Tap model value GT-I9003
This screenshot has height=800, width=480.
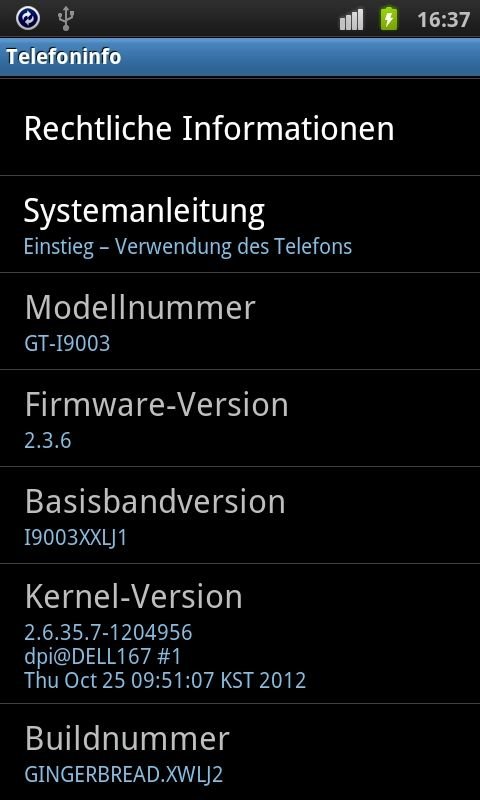tap(67, 344)
